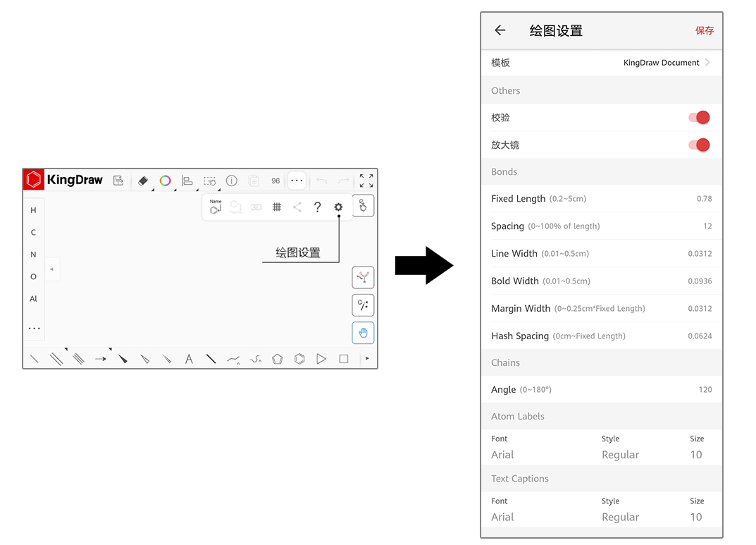Open help with the question mark icon
The height and width of the screenshot is (545, 756).
317,207
